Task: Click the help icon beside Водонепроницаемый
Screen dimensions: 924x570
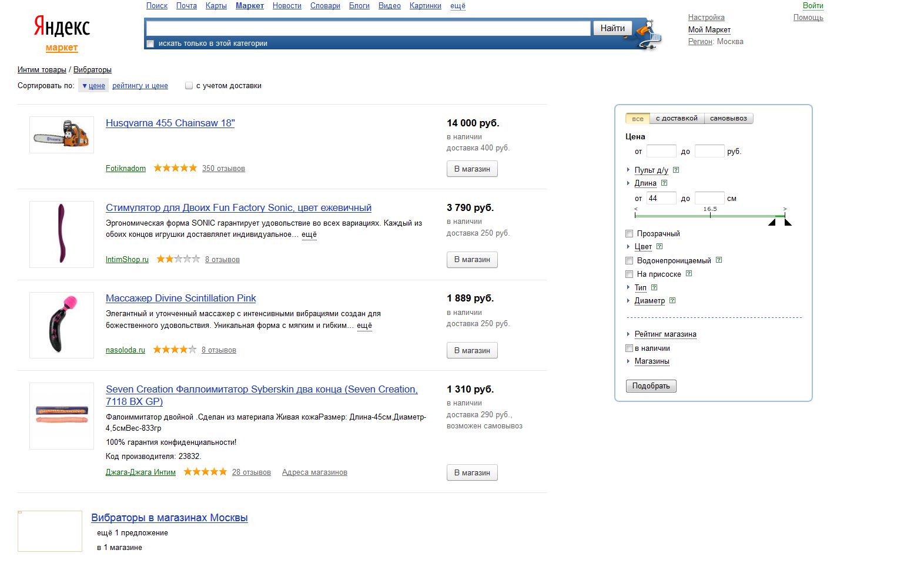Action: tap(719, 260)
